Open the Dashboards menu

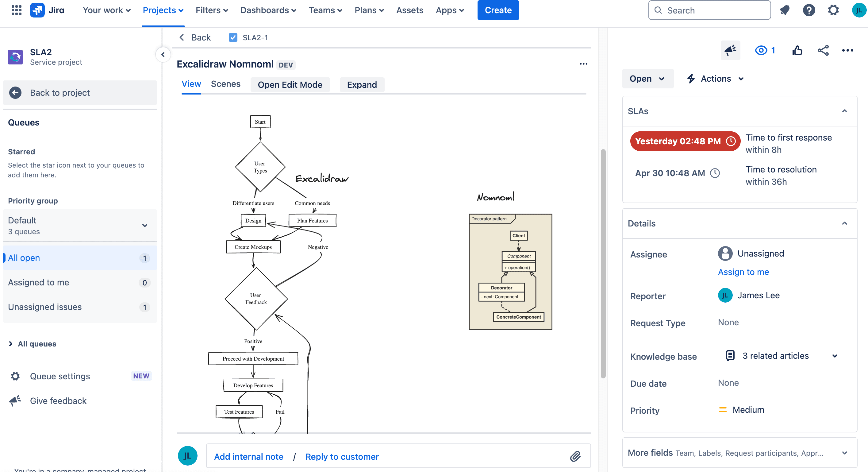[x=268, y=10]
